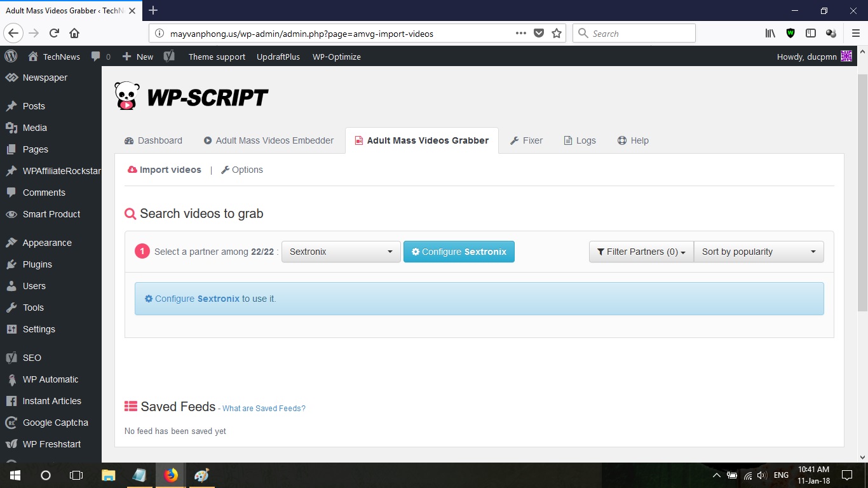The width and height of the screenshot is (868, 488).
Task: Reload the current page
Action: tap(55, 34)
